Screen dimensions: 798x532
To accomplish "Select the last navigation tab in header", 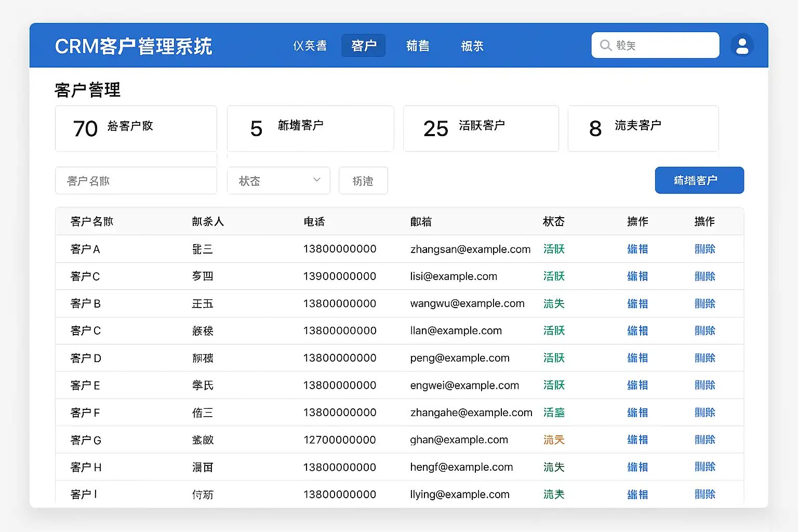I will click(x=472, y=46).
